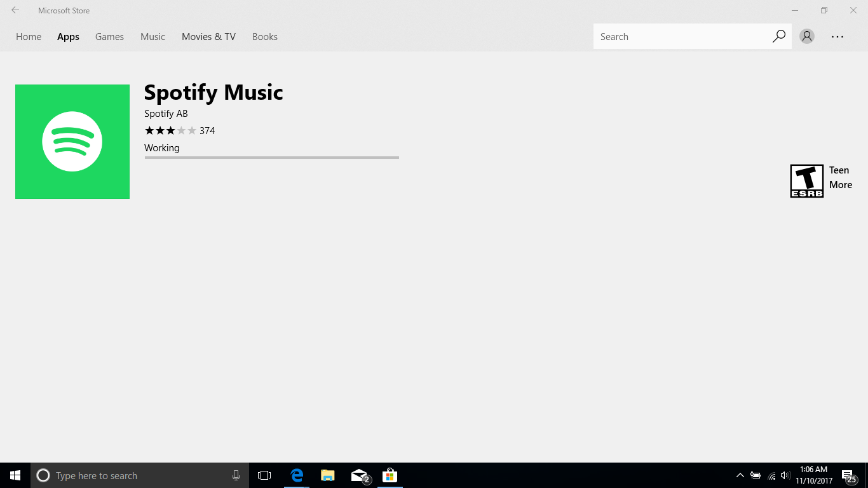Viewport: 868px width, 488px height.
Task: Navigate to the Books tab
Action: (265, 37)
